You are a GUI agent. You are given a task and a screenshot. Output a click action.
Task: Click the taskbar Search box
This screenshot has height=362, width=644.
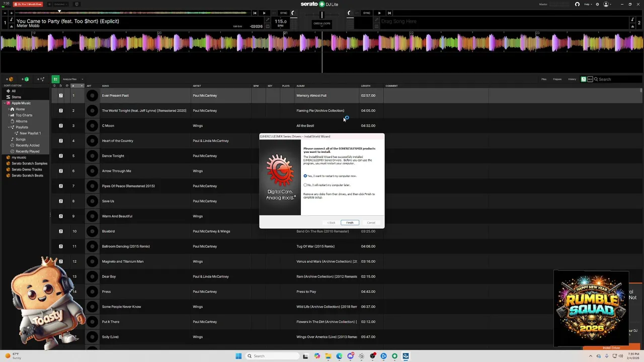point(272,356)
